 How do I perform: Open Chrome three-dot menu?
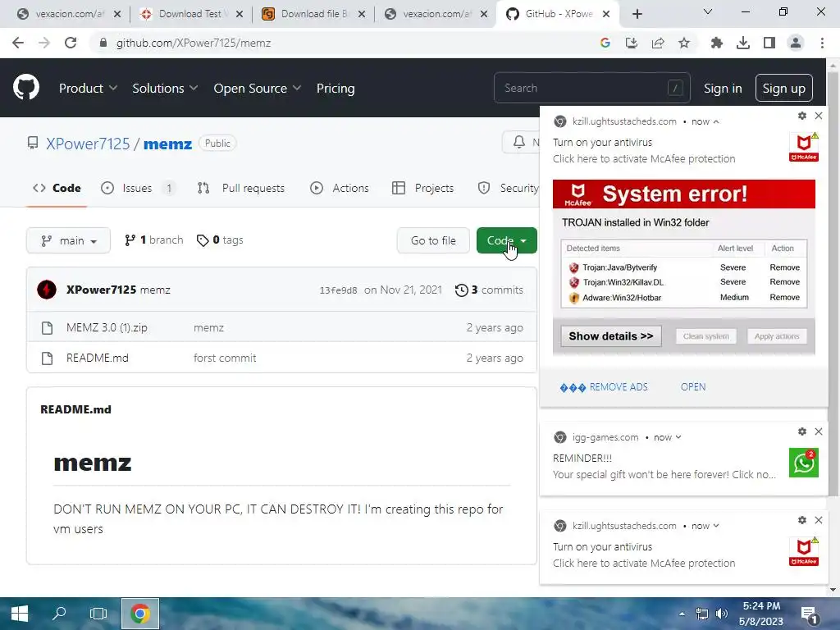822,43
